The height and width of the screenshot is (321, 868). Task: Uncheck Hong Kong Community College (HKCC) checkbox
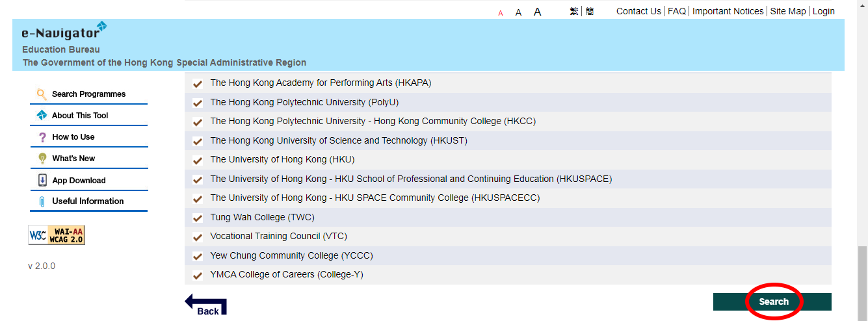(x=198, y=122)
